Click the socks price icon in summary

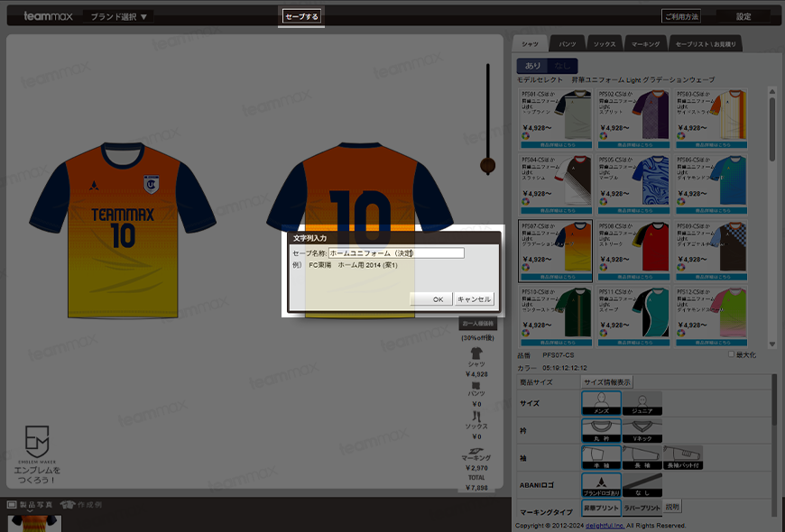[476, 417]
